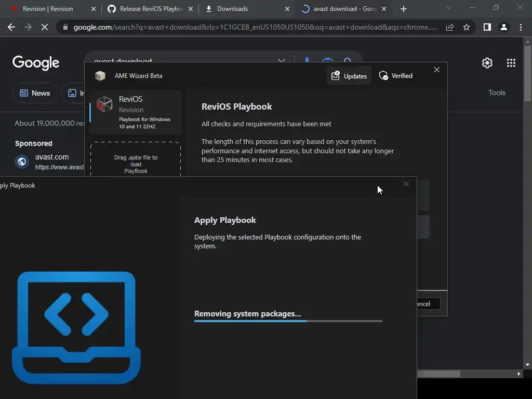Click the Verified badge in AME Wizard
The width and height of the screenshot is (532, 399).
click(395, 76)
